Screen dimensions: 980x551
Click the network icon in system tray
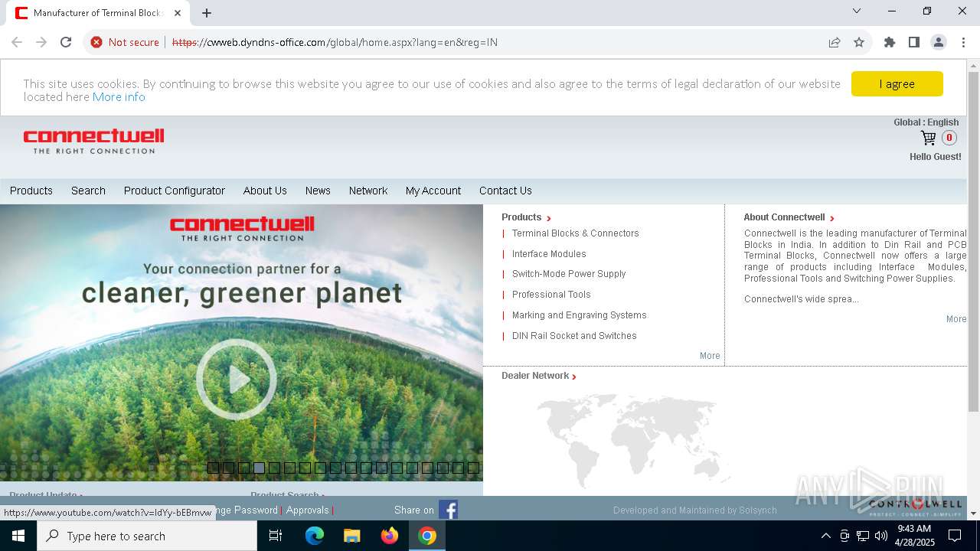pyautogui.click(x=863, y=536)
